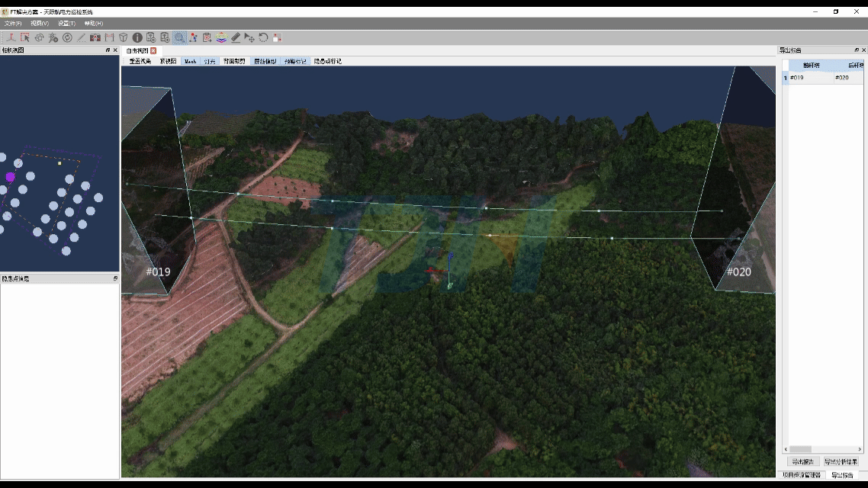Open the 设置(T) menu
Screen dimensions: 868x488
[x=66, y=24]
